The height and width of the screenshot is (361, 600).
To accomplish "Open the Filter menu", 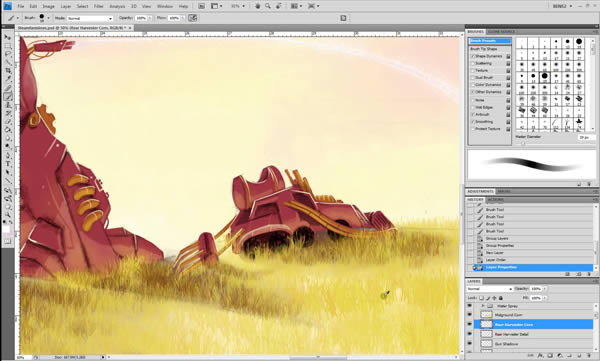I will 99,7.
